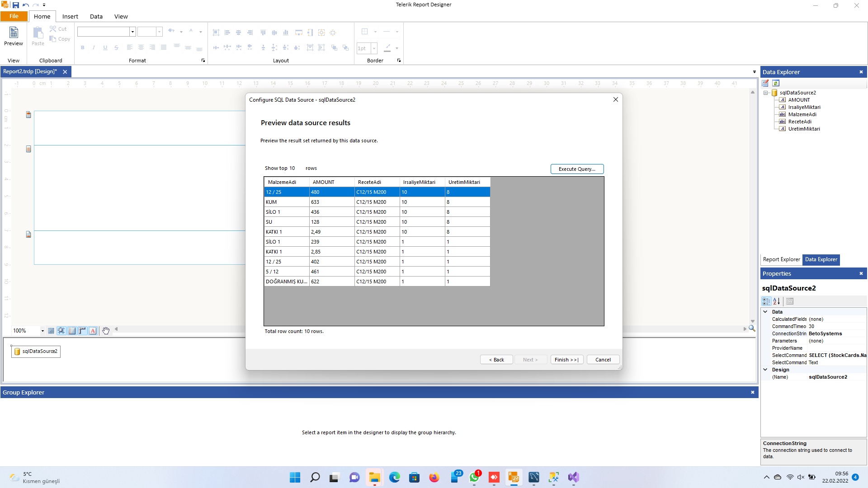
Task: Click the Execute Query button
Action: tap(577, 169)
